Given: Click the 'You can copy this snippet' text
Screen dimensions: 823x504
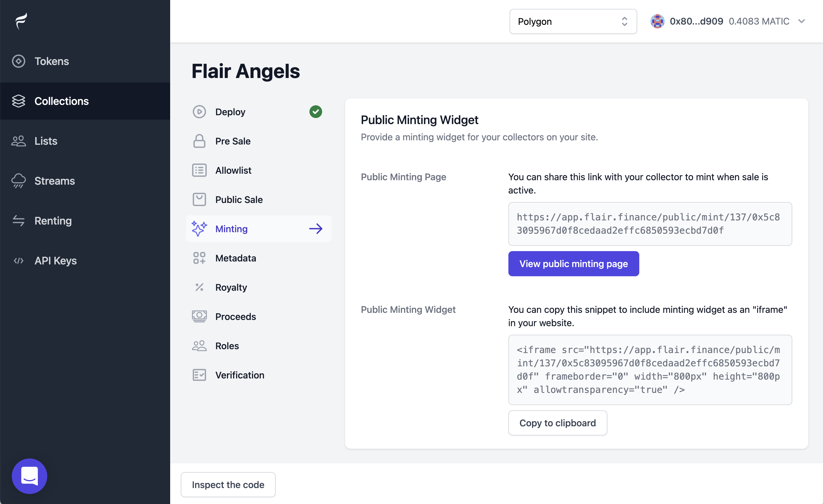Looking at the screenshot, I should 648,316.
